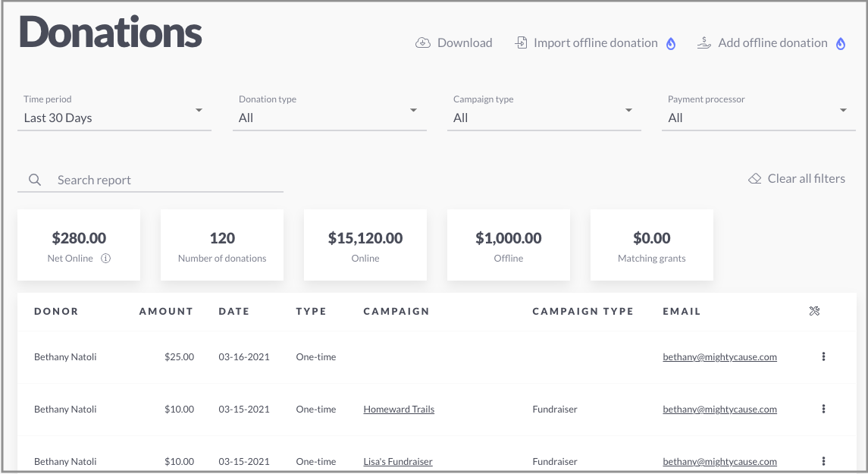Click the $1,000.00 Offline card

click(x=509, y=245)
